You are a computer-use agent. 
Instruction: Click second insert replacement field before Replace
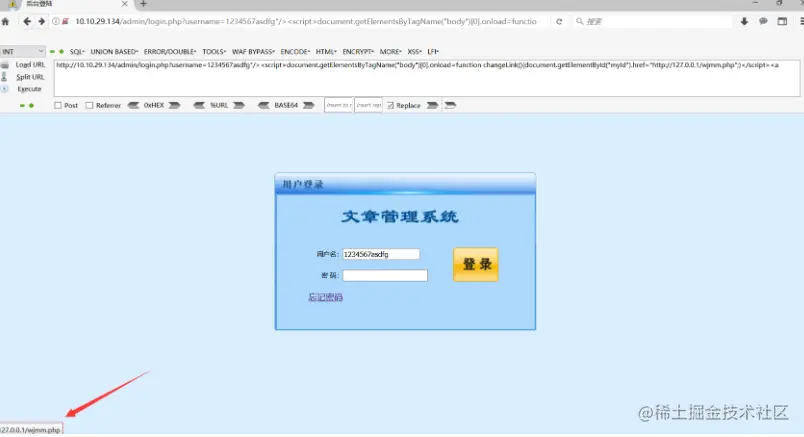(x=369, y=105)
